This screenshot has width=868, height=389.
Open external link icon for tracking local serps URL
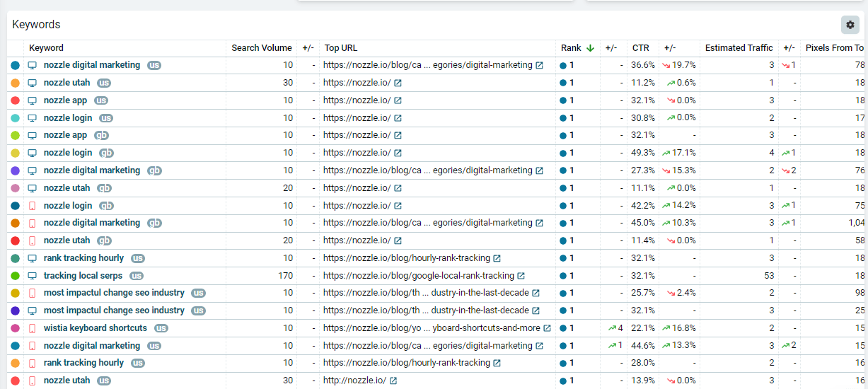click(x=521, y=276)
